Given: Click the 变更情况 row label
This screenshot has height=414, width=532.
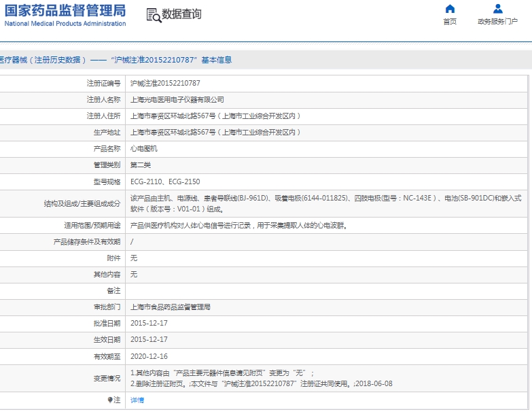Looking at the screenshot, I should click(107, 379).
